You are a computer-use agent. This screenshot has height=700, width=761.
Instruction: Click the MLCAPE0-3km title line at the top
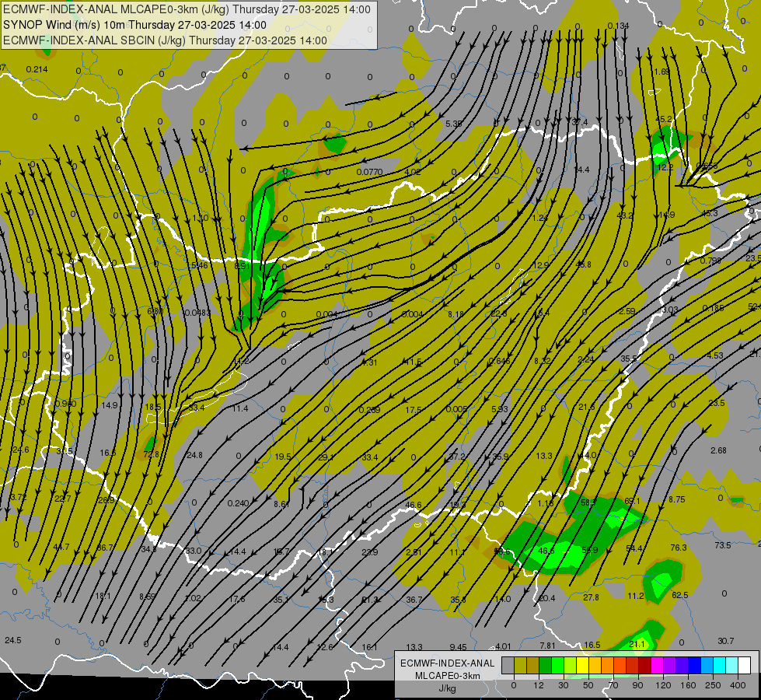187,9
